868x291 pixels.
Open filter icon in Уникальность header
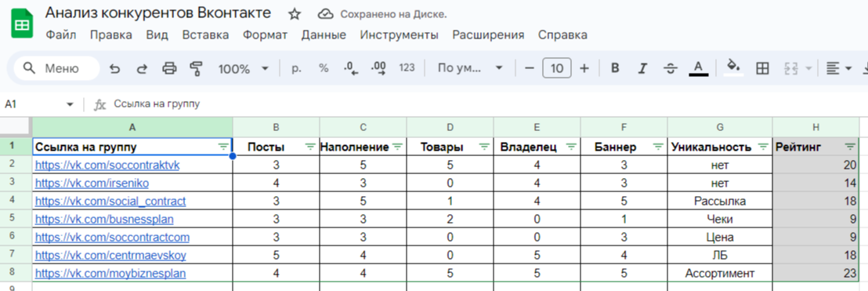point(763,147)
